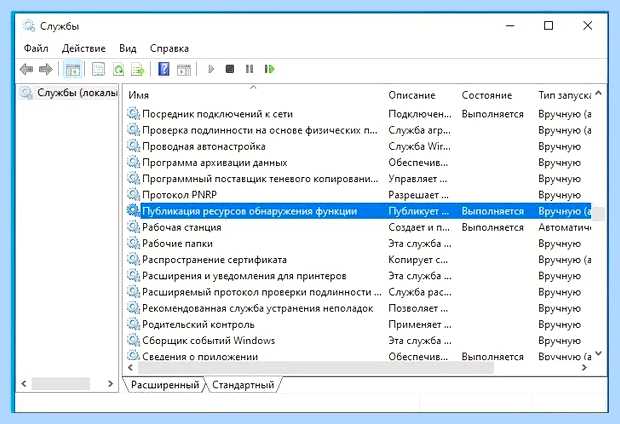Open the Properties toolbar icon
620x424 pixels.
[x=98, y=70]
